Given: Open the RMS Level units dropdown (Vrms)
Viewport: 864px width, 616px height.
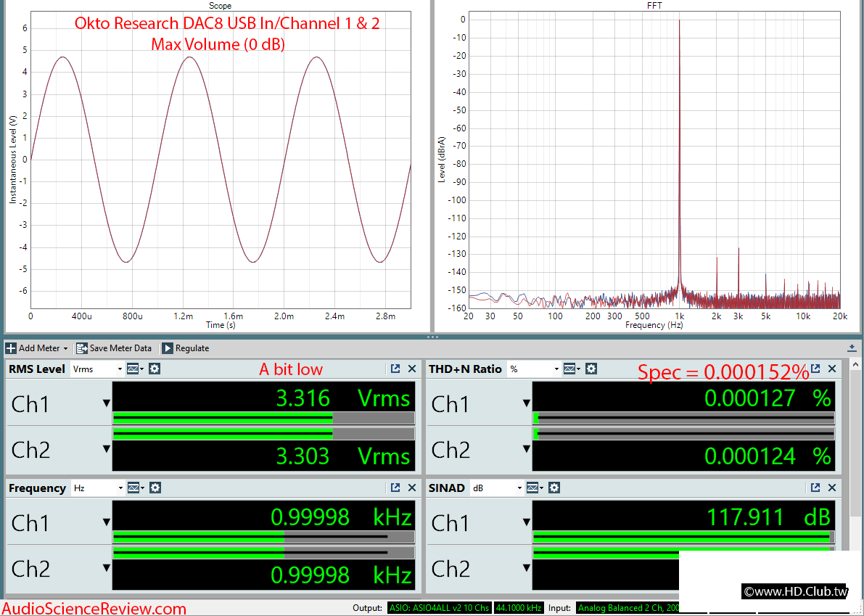Looking at the screenshot, I should click(x=97, y=369).
